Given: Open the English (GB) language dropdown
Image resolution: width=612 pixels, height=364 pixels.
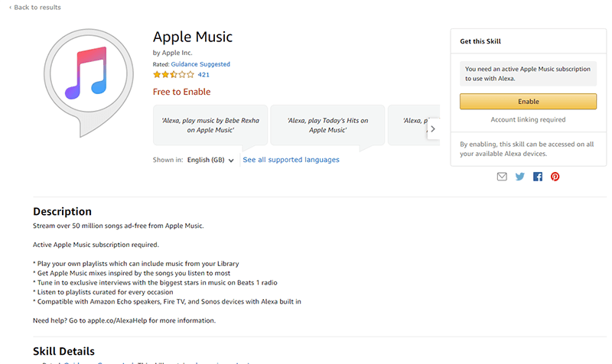Looking at the screenshot, I should click(210, 160).
